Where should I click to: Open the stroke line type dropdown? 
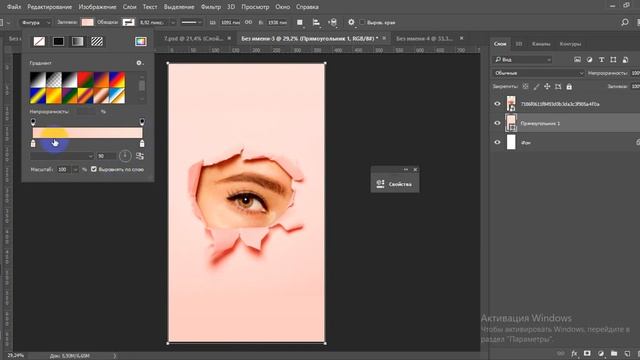click(191, 22)
